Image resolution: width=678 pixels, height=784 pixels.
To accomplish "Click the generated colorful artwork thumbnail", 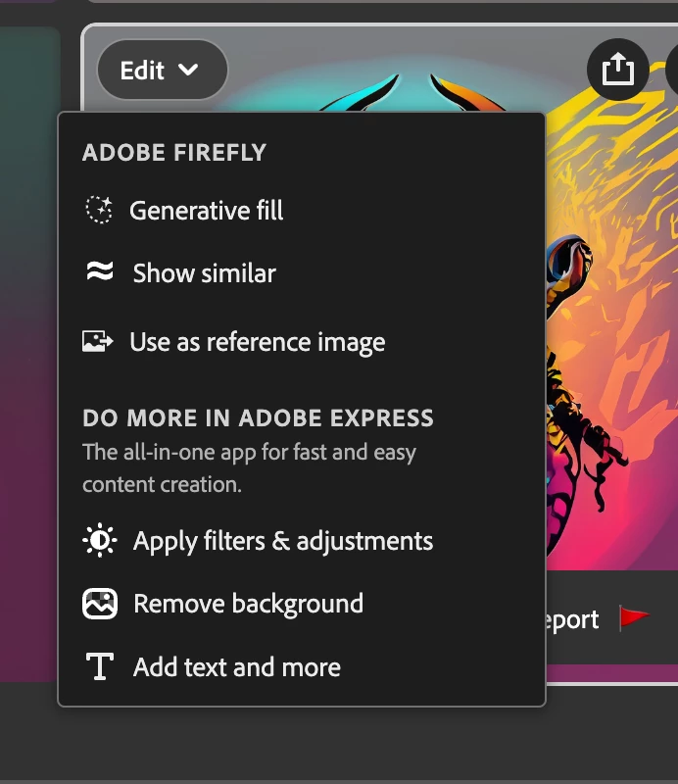I will (x=611, y=320).
